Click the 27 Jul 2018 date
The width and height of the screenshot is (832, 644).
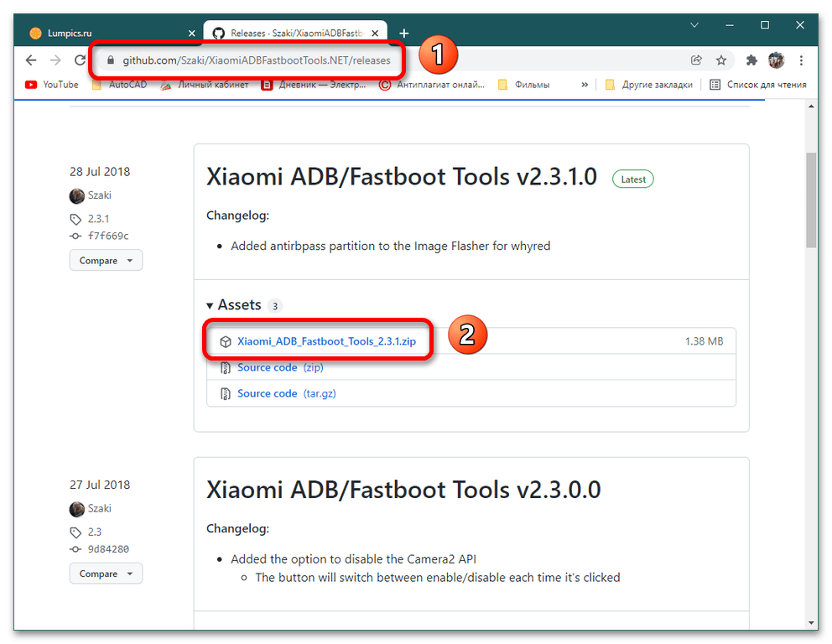pos(100,485)
